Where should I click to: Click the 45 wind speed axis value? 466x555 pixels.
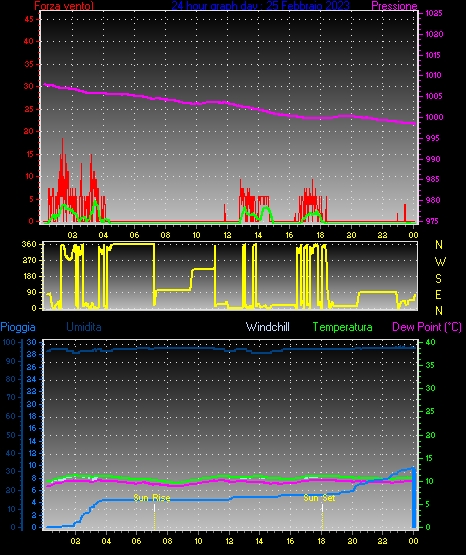(x=29, y=19)
